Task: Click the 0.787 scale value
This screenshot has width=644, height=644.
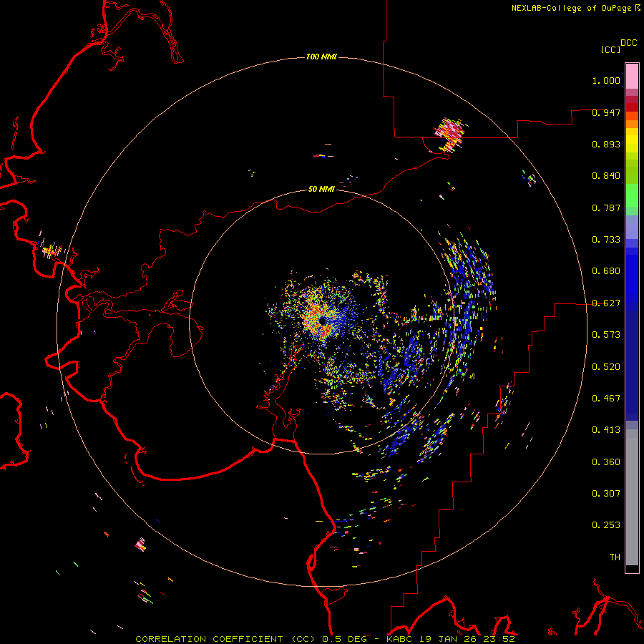Action: pos(606,208)
